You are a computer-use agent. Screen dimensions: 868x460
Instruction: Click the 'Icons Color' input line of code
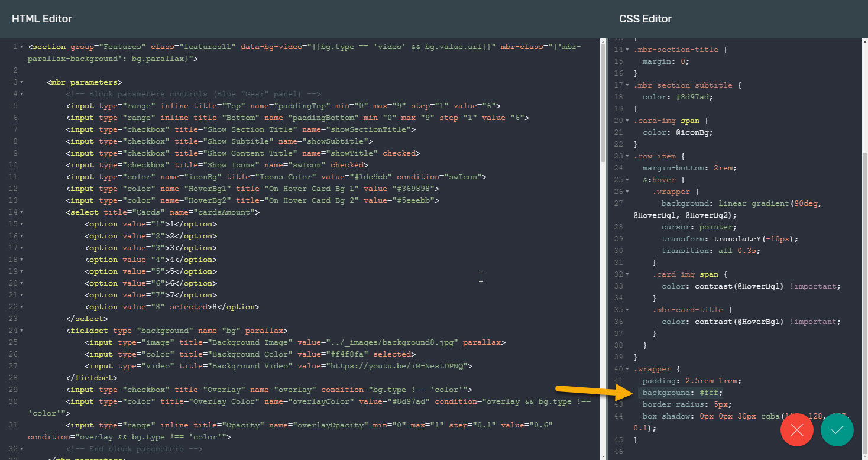[x=276, y=177]
